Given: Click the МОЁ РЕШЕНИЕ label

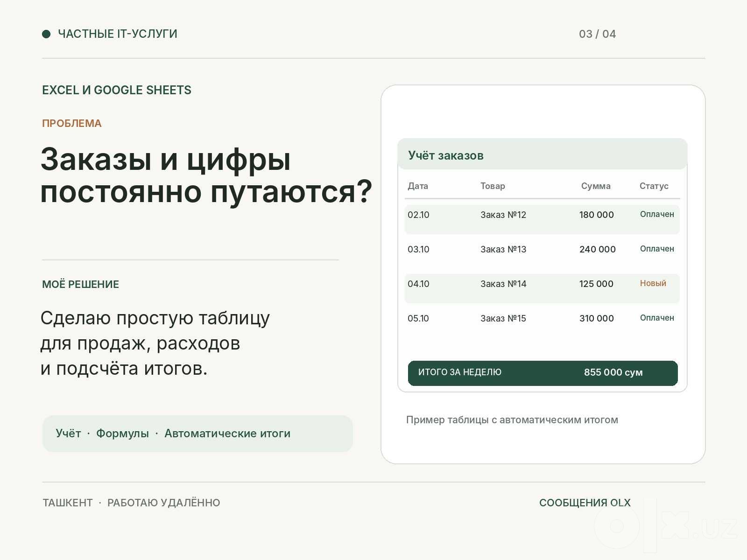Looking at the screenshot, I should [x=81, y=284].
